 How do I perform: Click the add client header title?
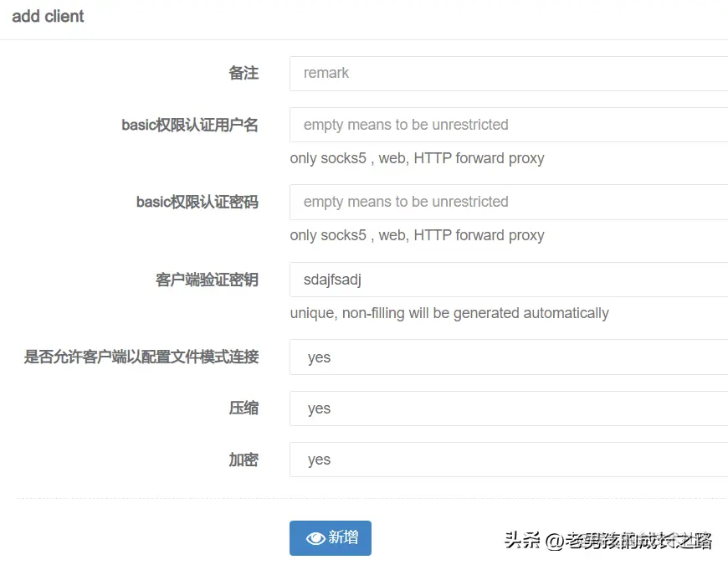(48, 16)
